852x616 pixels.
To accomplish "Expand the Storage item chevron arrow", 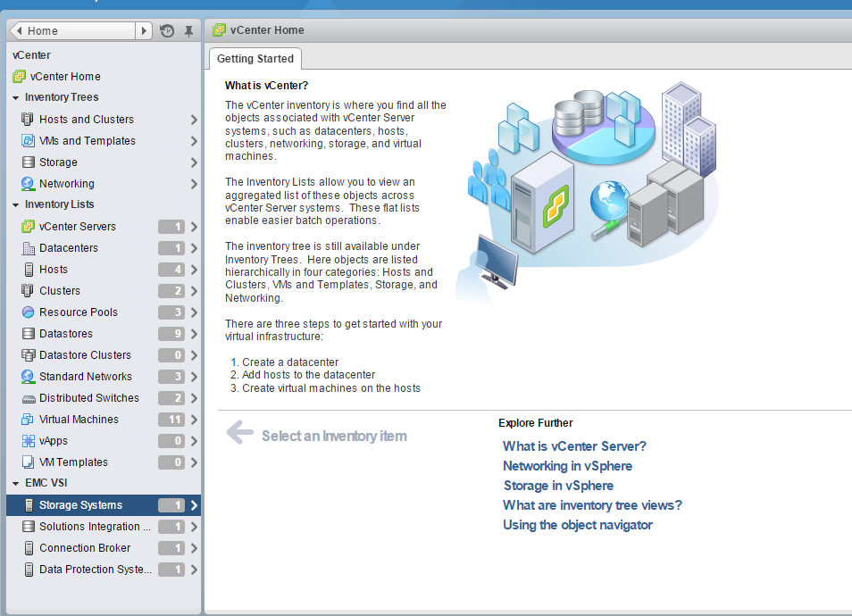I will tap(194, 162).
